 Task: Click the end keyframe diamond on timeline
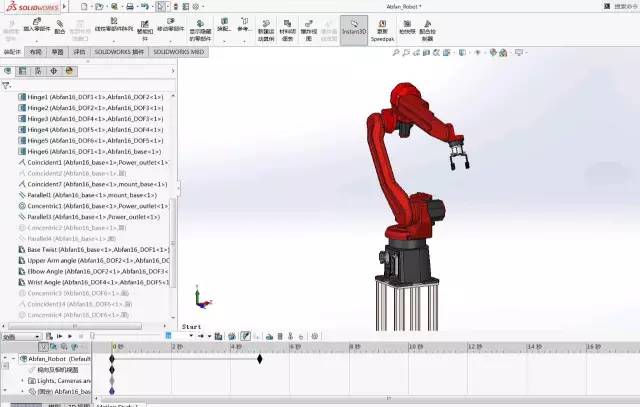click(x=260, y=358)
